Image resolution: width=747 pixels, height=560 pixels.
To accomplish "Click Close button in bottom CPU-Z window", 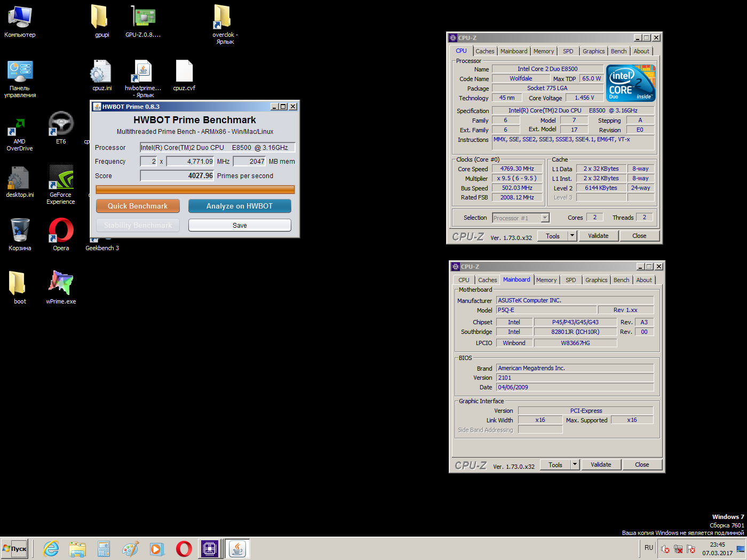I will (x=642, y=465).
